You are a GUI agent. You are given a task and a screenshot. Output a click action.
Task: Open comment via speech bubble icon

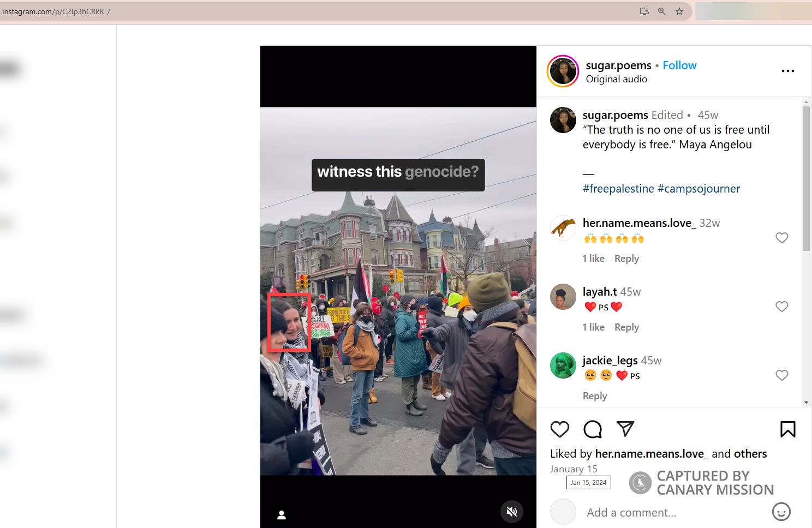[593, 429]
